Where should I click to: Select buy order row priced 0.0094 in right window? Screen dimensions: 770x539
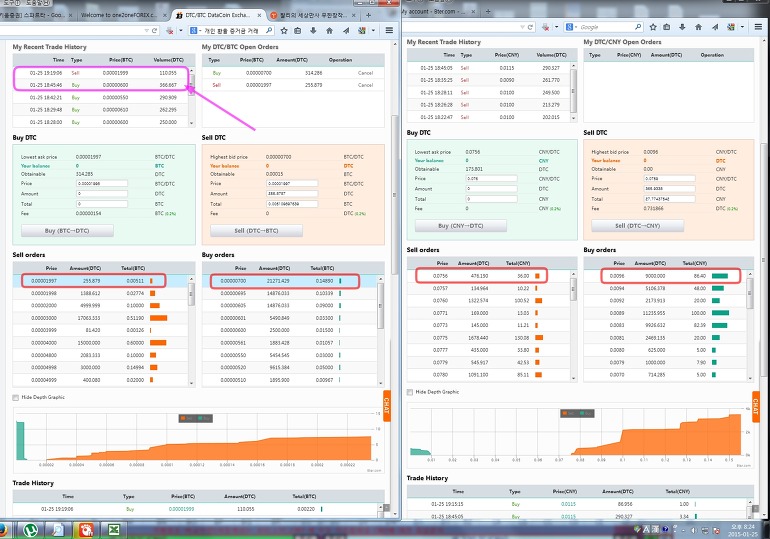664,289
